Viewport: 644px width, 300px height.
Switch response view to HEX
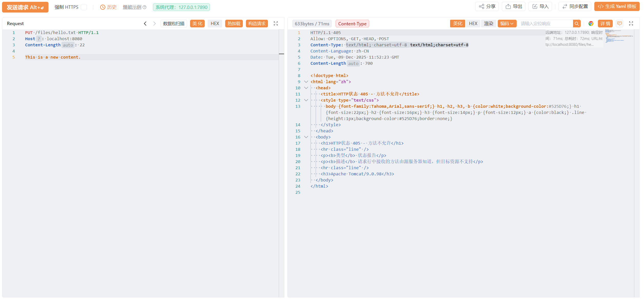473,24
